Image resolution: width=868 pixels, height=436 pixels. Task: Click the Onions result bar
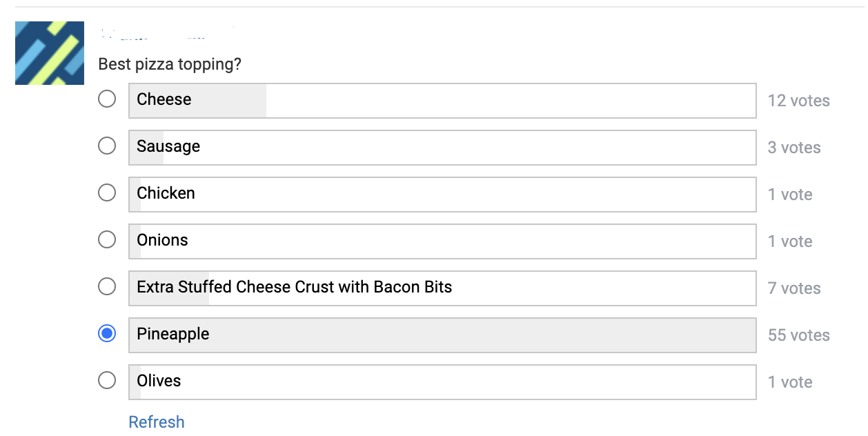tap(442, 241)
